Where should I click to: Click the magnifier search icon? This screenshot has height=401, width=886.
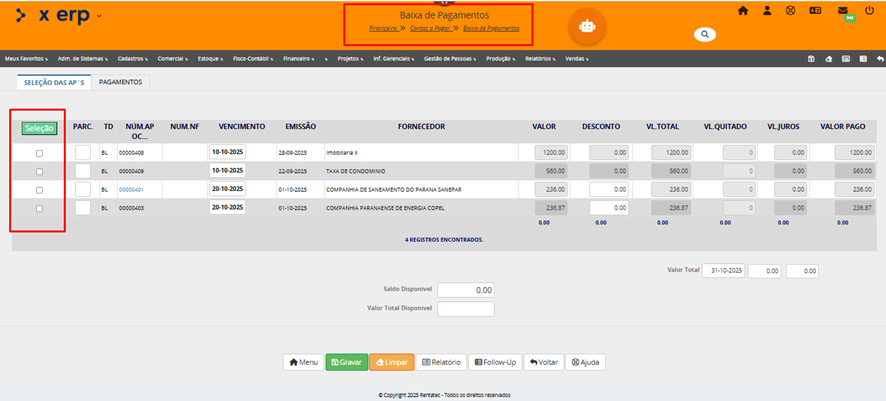coord(705,34)
